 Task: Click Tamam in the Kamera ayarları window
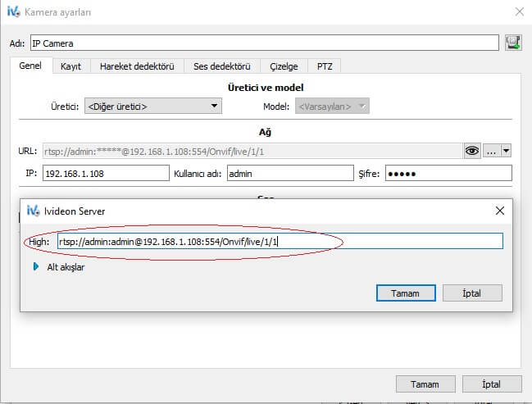tap(425, 384)
